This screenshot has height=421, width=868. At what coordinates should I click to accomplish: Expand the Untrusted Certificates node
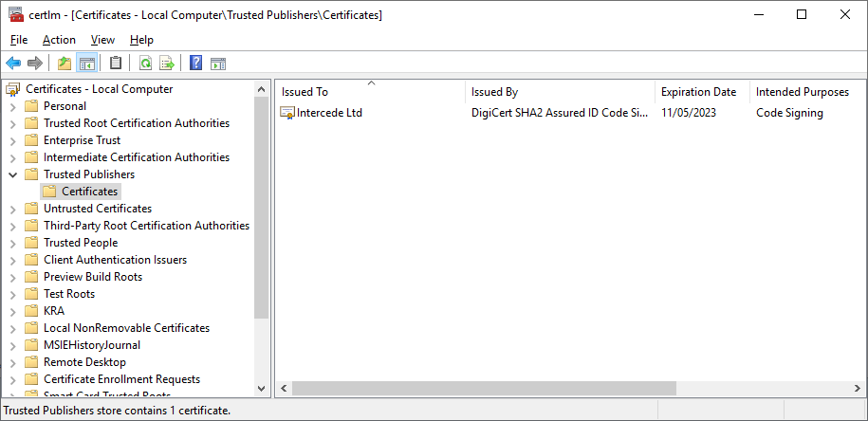tap(13, 209)
